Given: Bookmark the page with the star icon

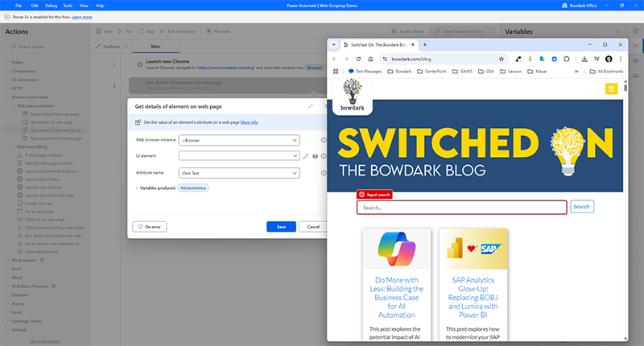Looking at the screenshot, I should pos(501,59).
